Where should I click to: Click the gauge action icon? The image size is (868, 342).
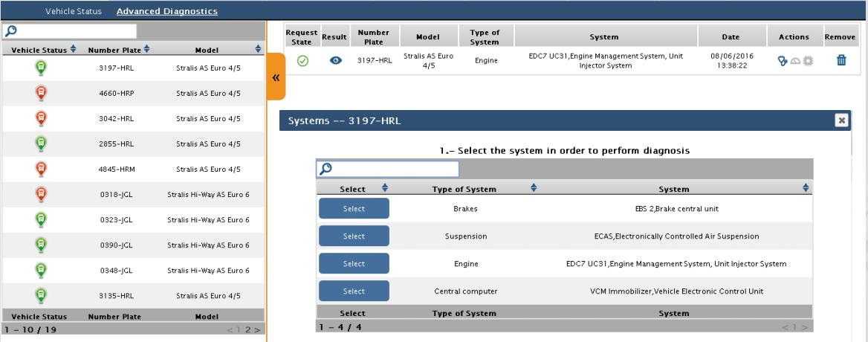[795, 61]
